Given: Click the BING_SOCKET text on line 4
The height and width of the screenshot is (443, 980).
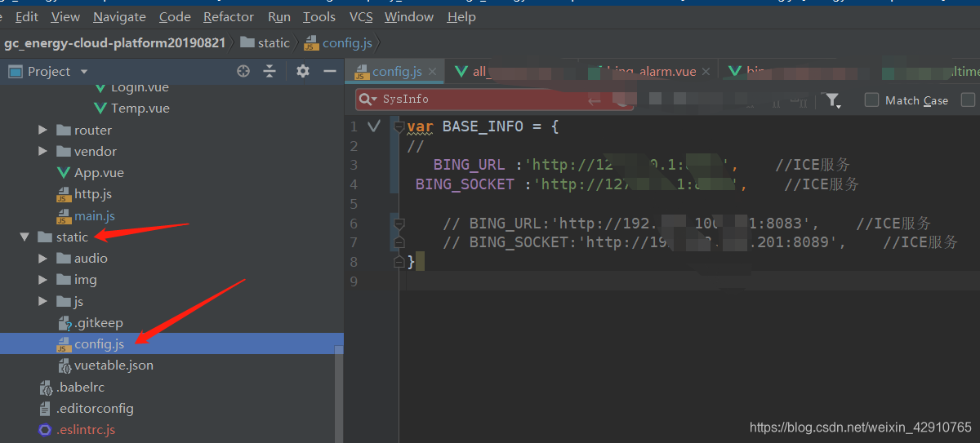Looking at the screenshot, I should coord(465,184).
